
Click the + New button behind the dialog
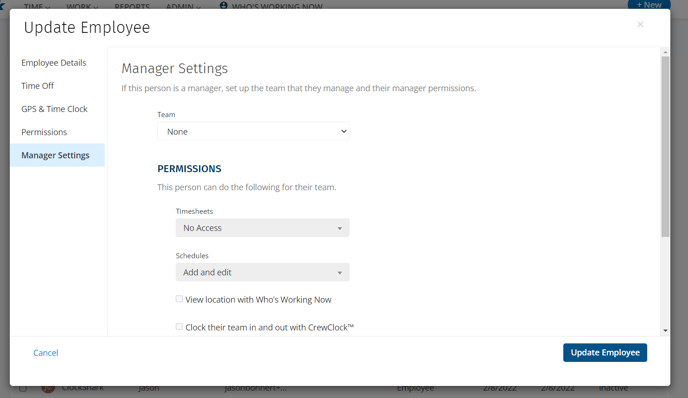649,5
